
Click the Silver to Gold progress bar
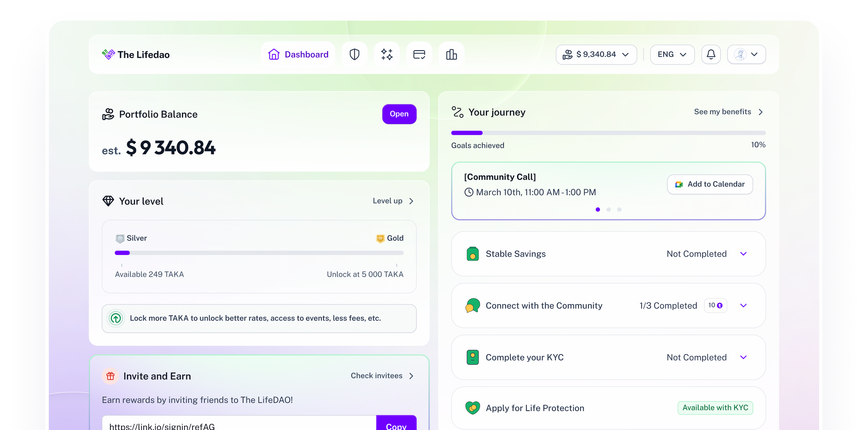(259, 253)
